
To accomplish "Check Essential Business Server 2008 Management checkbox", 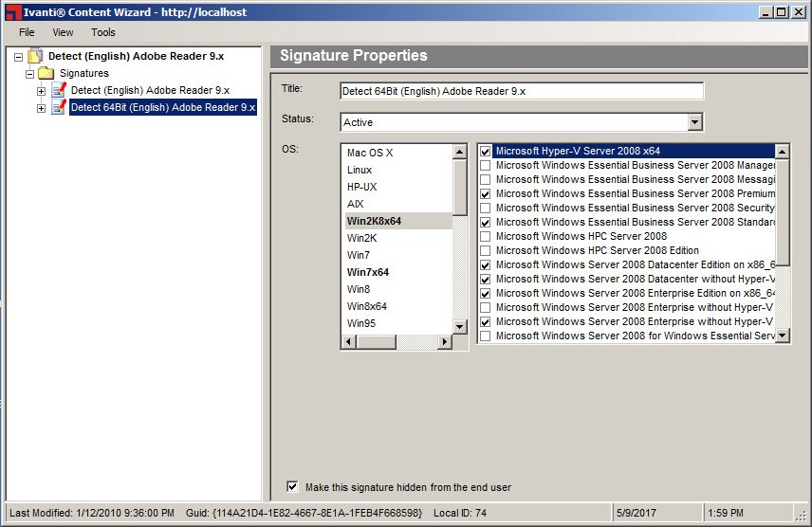I will (x=486, y=165).
